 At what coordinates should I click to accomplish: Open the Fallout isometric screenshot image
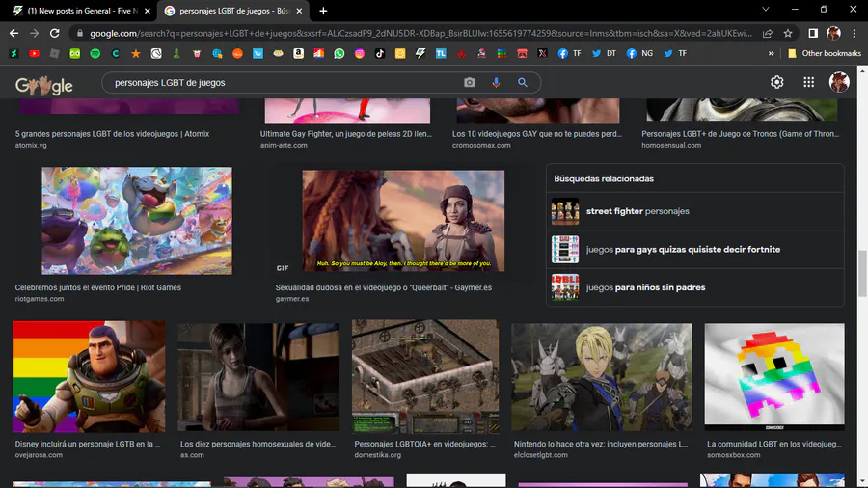(425, 377)
